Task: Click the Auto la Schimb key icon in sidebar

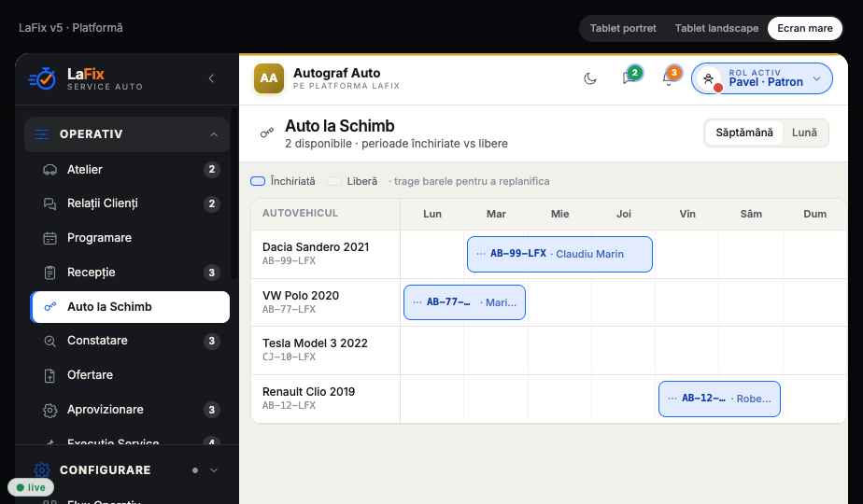Action: click(50, 306)
